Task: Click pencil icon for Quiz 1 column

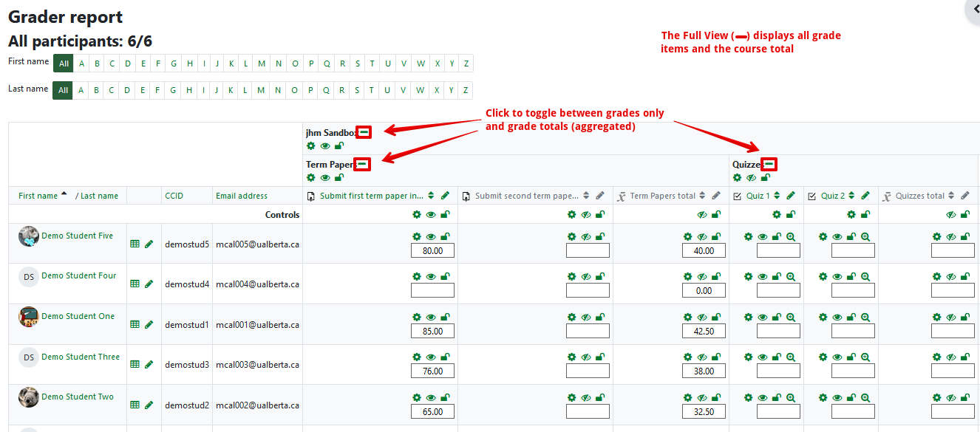Action: pos(791,196)
